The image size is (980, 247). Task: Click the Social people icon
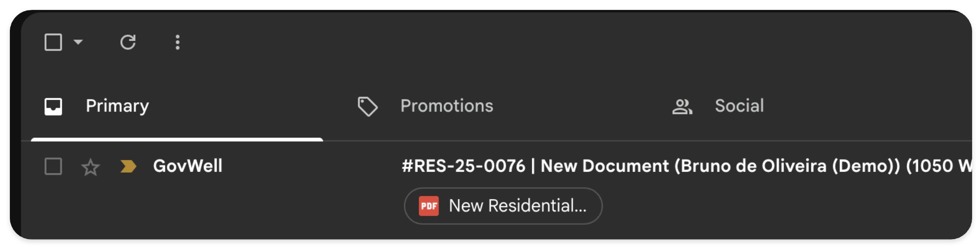pyautogui.click(x=682, y=106)
